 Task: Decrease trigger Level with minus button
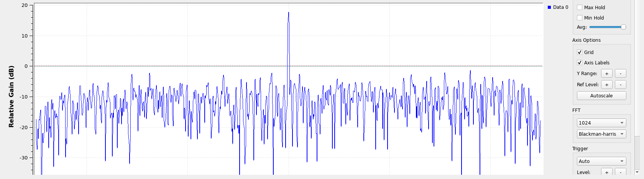pyautogui.click(x=620, y=172)
